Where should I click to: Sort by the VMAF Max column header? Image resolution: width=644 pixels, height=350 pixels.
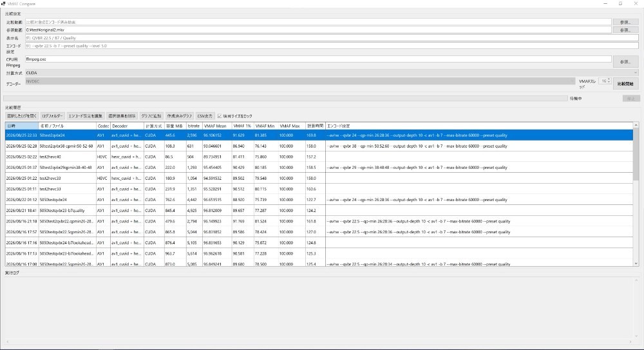[x=292, y=126]
